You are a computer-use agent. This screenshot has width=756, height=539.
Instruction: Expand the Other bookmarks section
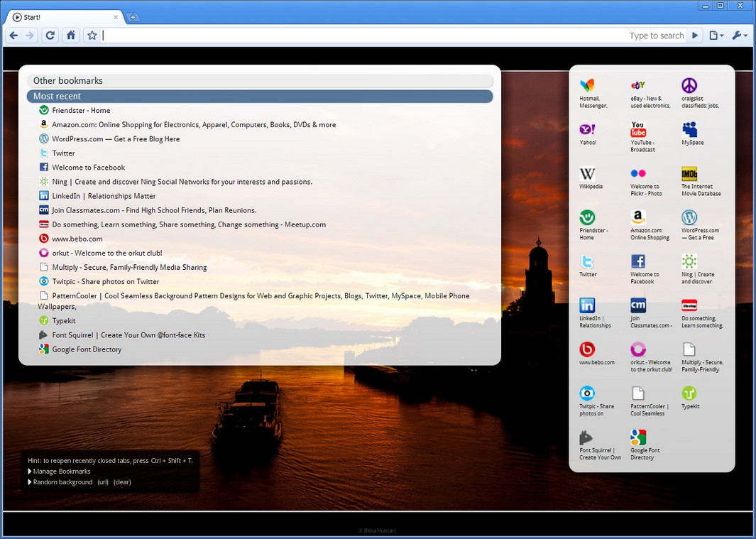260,81
